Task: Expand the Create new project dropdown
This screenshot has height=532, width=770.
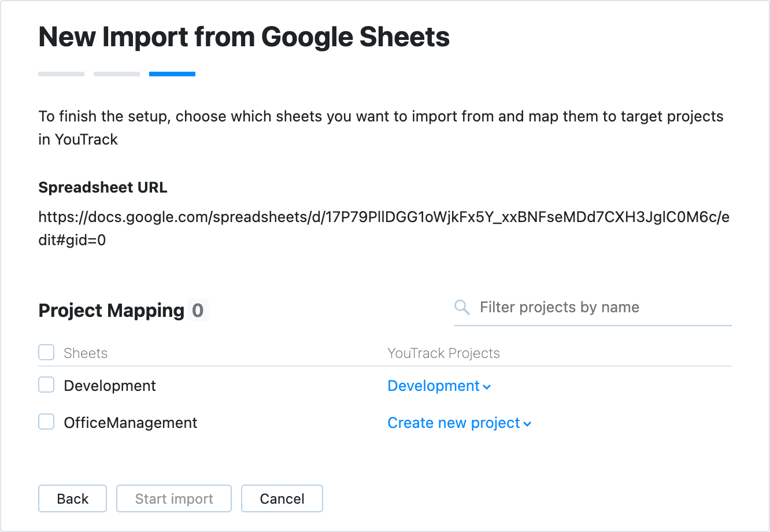Action: (x=454, y=423)
